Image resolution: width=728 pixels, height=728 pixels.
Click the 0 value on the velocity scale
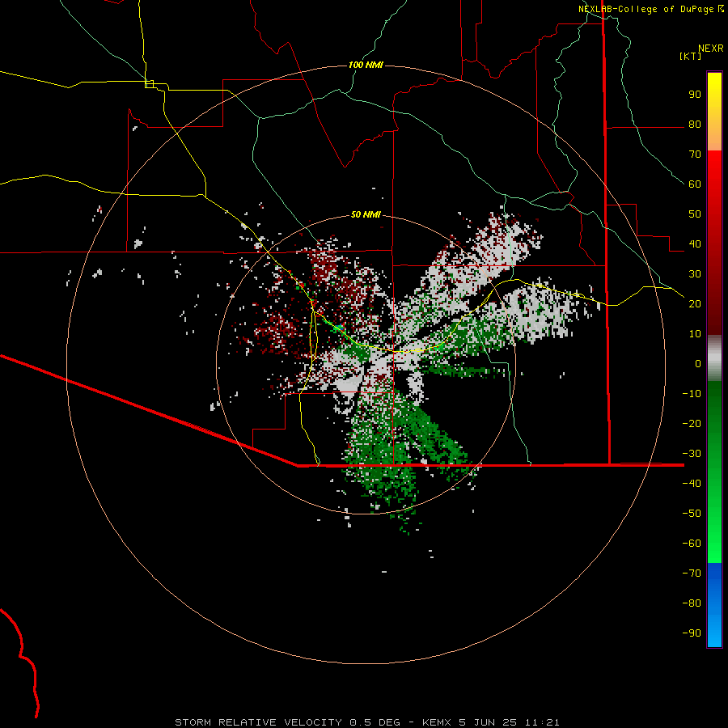pyautogui.click(x=698, y=364)
